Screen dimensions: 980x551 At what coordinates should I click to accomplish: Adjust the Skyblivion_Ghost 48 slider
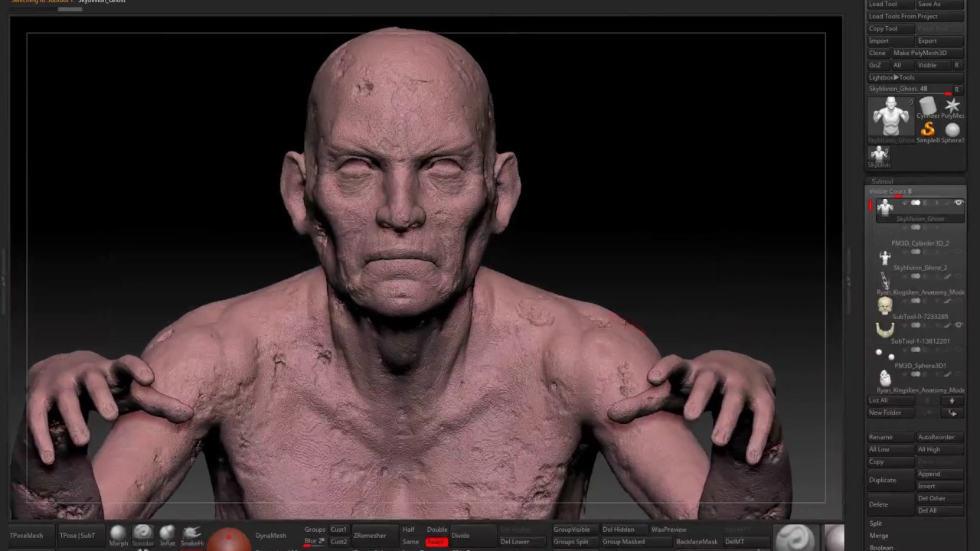[x=910, y=89]
